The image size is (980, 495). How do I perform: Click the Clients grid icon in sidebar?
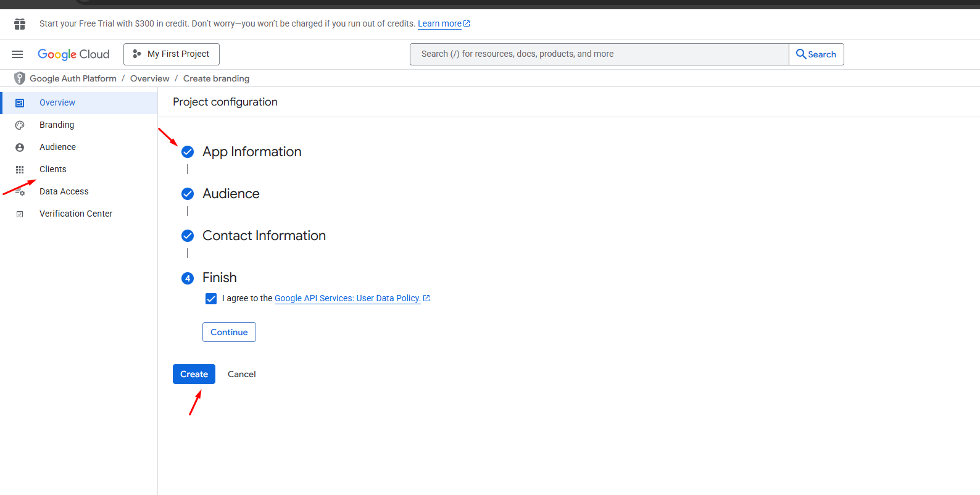(x=20, y=170)
